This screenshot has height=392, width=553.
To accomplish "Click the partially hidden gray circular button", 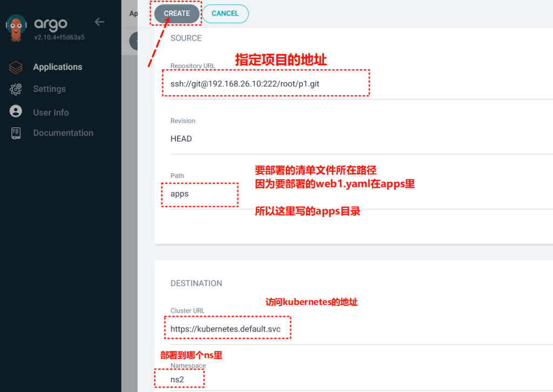I will 133,41.
